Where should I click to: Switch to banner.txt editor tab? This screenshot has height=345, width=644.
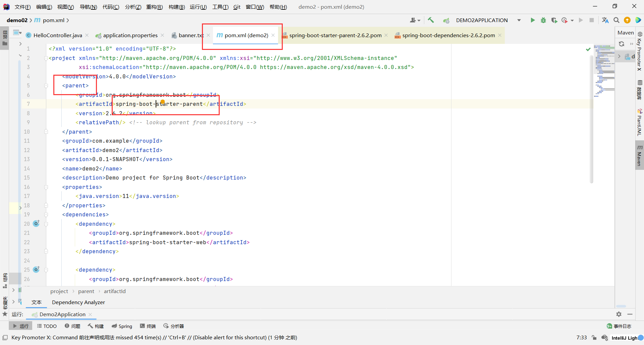tap(191, 35)
